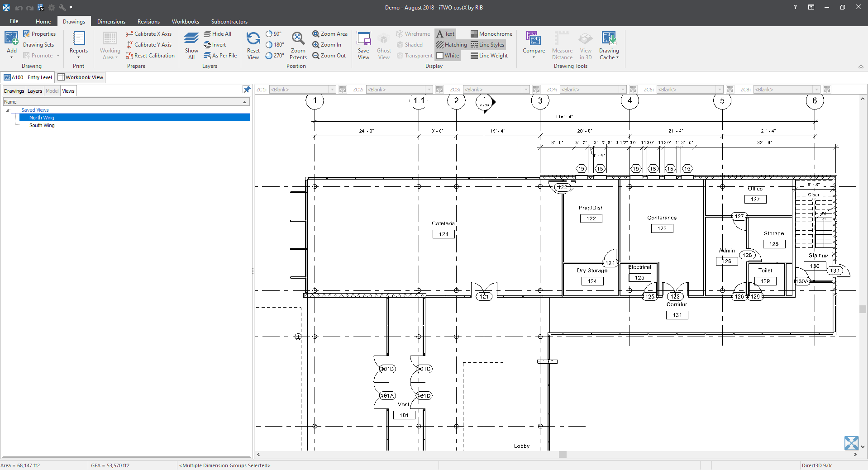Switch to the Dimensions ribbon tab
The image size is (868, 470).
pyautogui.click(x=111, y=22)
